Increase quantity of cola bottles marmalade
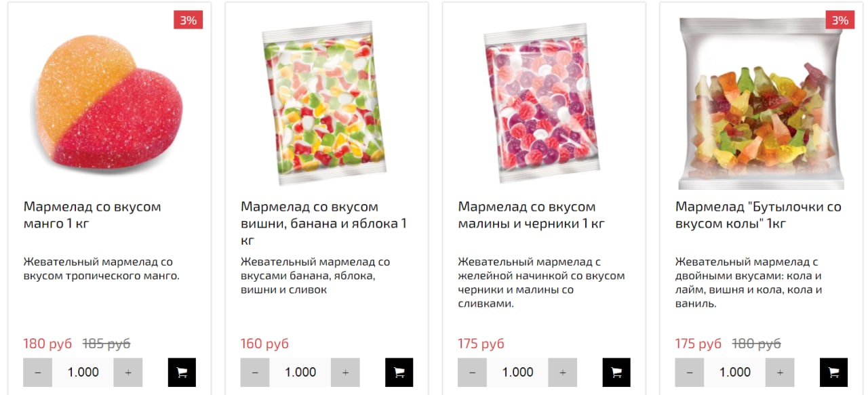The width and height of the screenshot is (868, 395). click(x=780, y=372)
